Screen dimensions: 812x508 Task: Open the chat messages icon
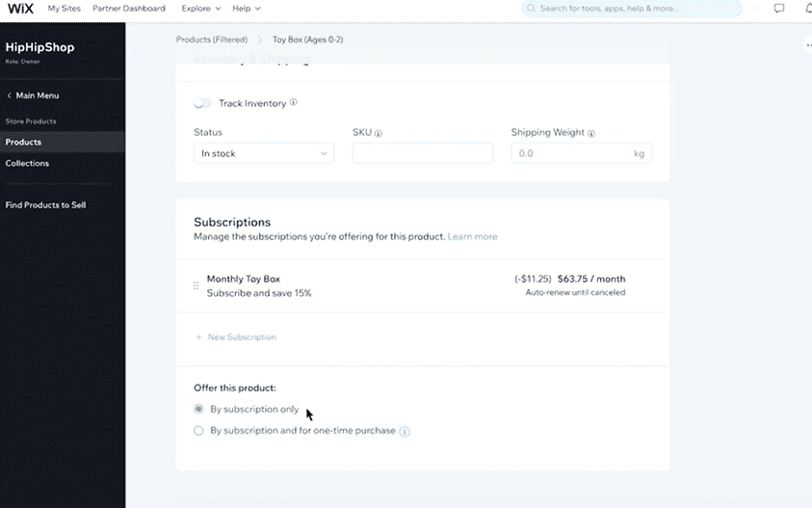pos(778,9)
